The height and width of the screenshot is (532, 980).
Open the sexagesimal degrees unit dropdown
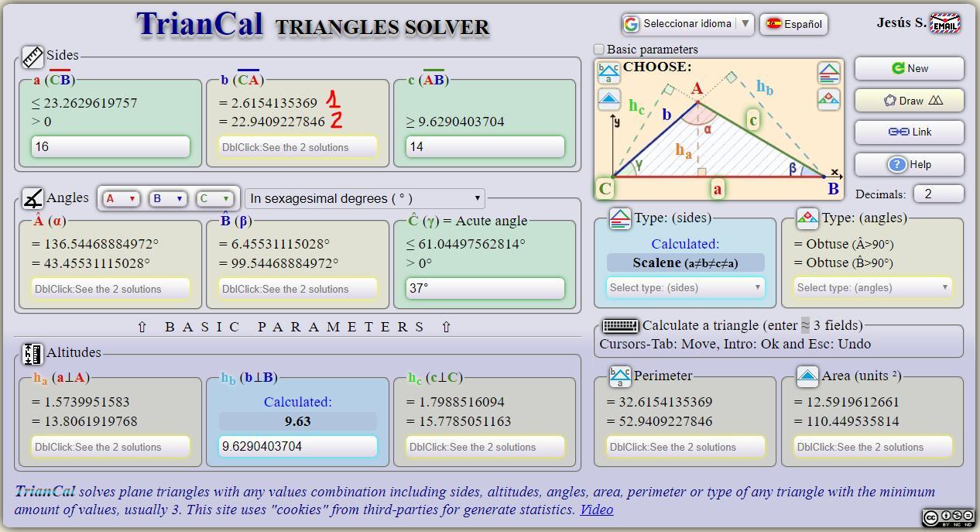tap(365, 199)
